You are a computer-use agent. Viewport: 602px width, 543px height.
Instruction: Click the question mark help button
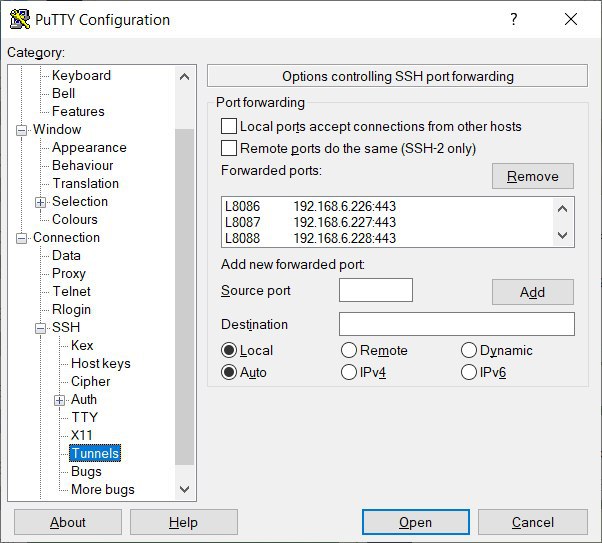[x=514, y=19]
